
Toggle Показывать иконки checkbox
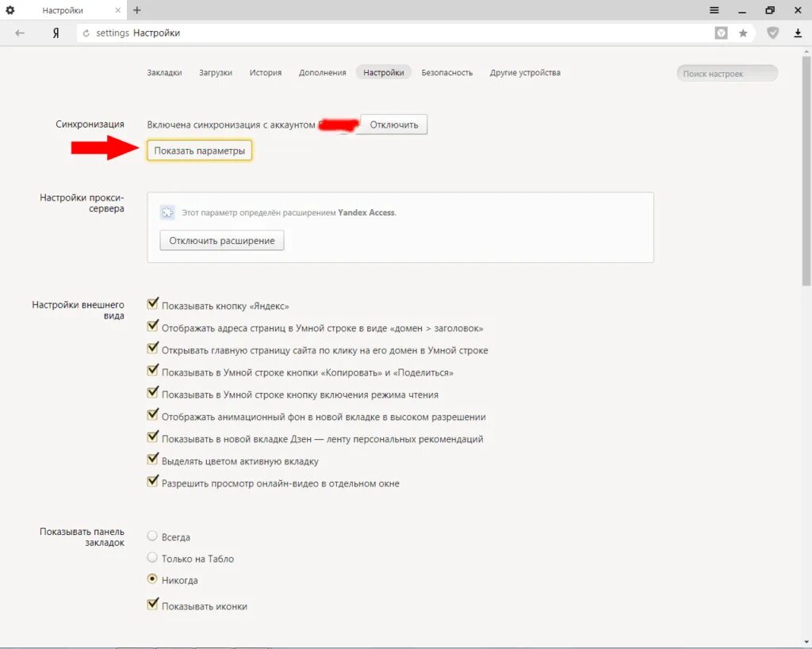coord(152,604)
